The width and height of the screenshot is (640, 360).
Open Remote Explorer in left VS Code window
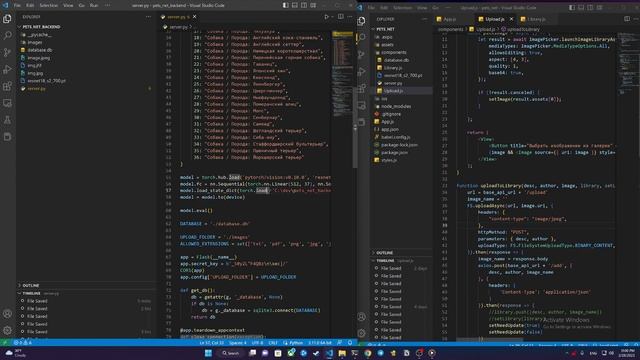(7, 103)
